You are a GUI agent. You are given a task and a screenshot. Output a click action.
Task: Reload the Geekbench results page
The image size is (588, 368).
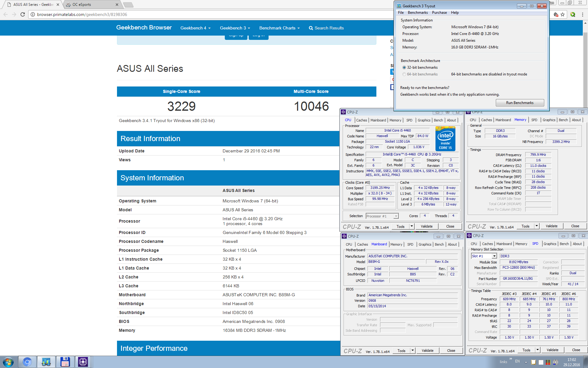point(23,14)
